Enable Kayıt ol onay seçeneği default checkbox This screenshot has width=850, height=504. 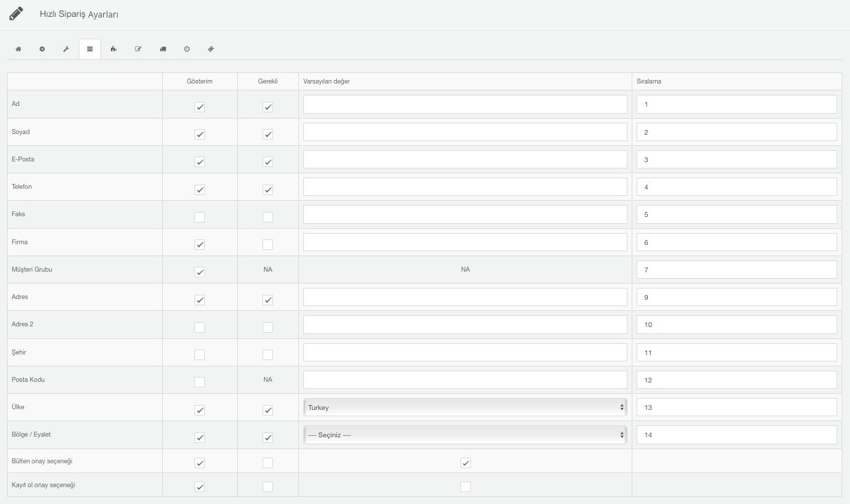click(465, 486)
